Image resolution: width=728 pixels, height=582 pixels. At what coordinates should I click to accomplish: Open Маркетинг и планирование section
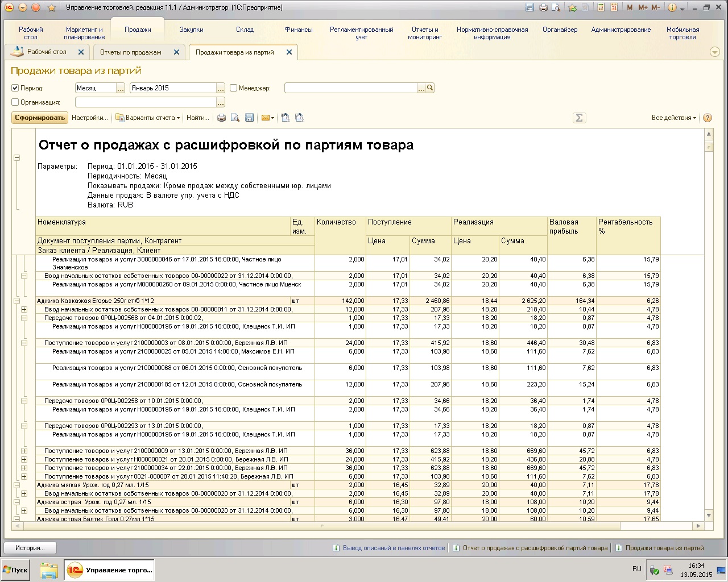[x=84, y=33]
